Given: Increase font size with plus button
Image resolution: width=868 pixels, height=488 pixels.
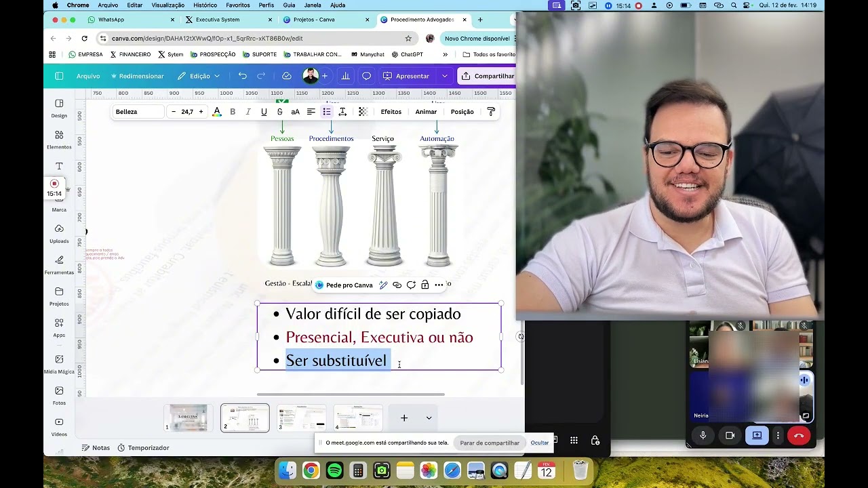Looking at the screenshot, I should pyautogui.click(x=201, y=112).
